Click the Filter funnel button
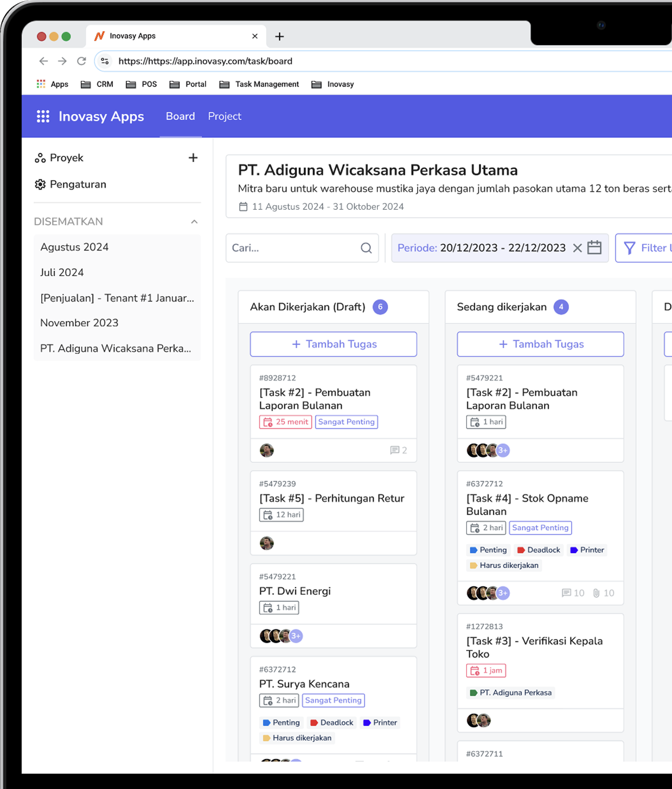Viewport: 672px width, 789px height. (x=644, y=248)
